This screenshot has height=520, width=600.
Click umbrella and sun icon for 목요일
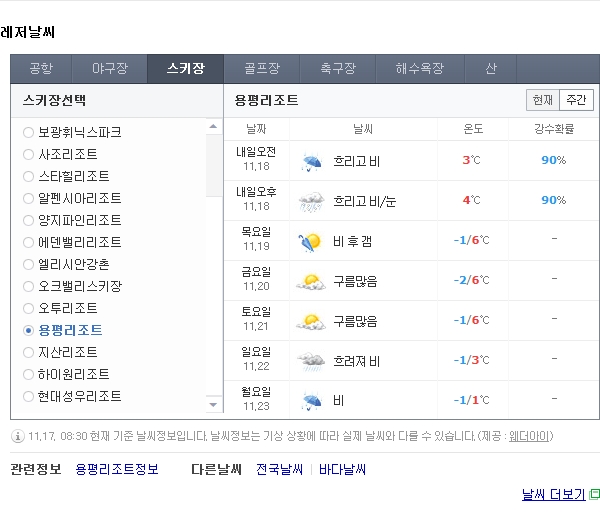(x=310, y=242)
